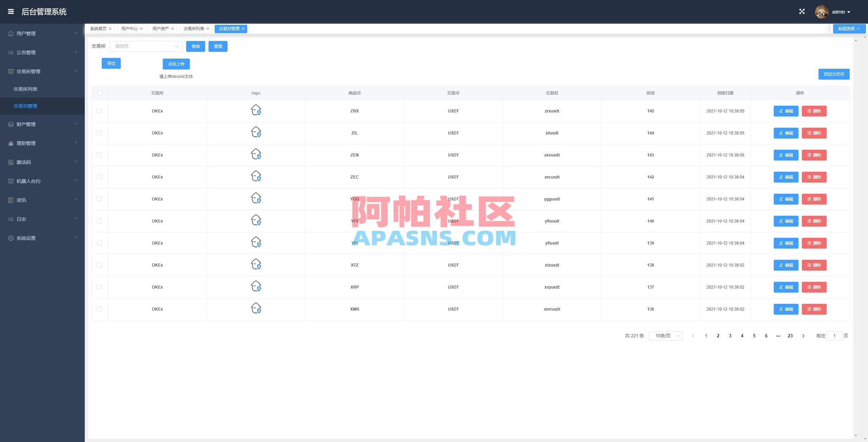Check the checkbox on the XMR row
Viewport: 868px width, 442px height.
(x=99, y=309)
